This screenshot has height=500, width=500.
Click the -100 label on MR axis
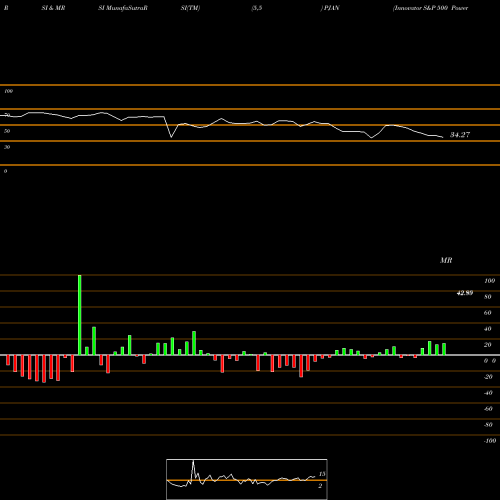coord(490,441)
